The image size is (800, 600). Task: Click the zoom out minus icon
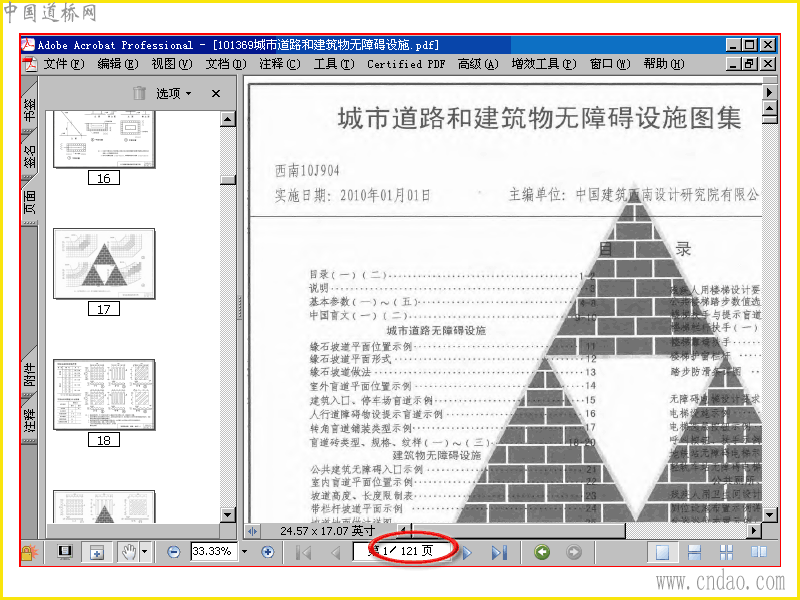[x=173, y=552]
